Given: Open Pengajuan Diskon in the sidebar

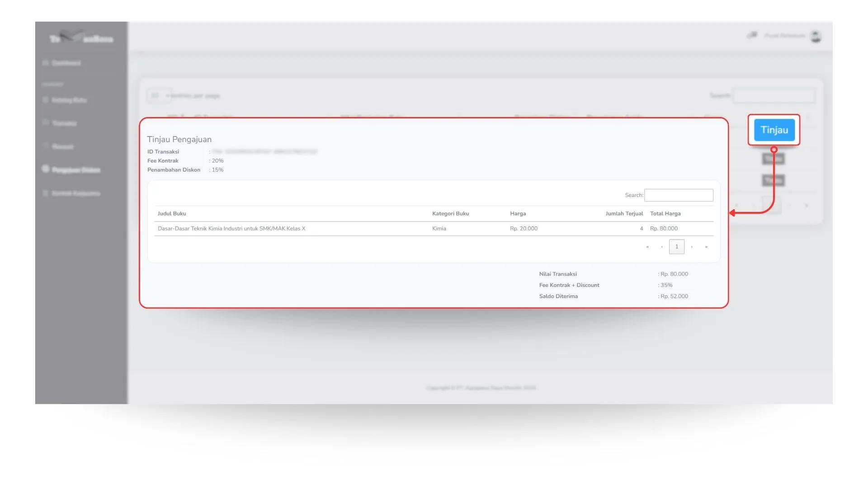Looking at the screenshot, I should pyautogui.click(x=76, y=170).
